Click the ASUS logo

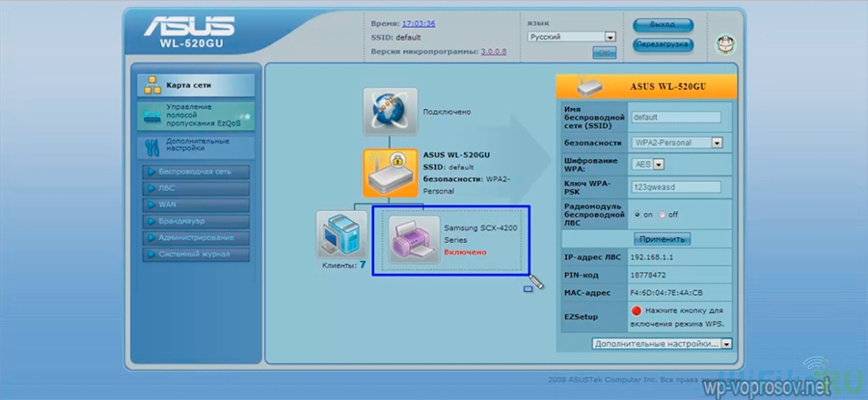point(189,26)
